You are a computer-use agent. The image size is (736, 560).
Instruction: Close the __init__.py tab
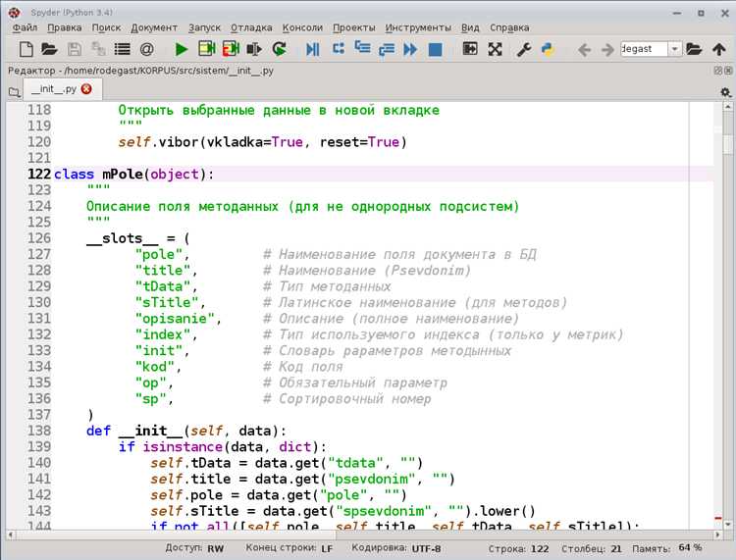[86, 88]
